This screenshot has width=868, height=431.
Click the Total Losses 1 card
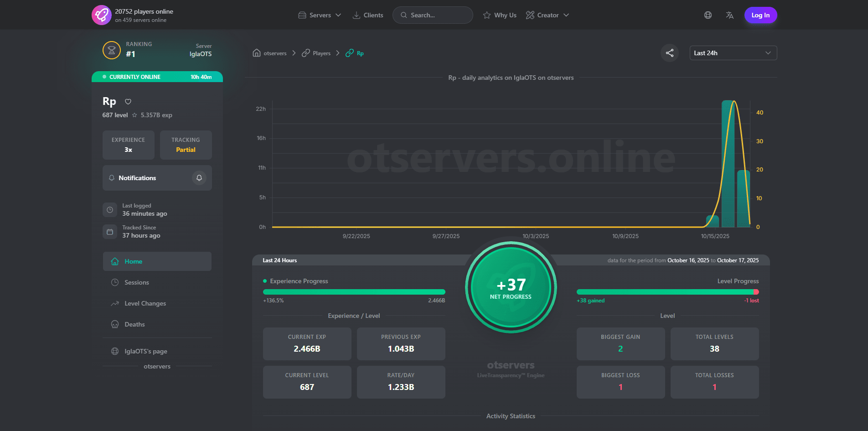click(x=715, y=382)
